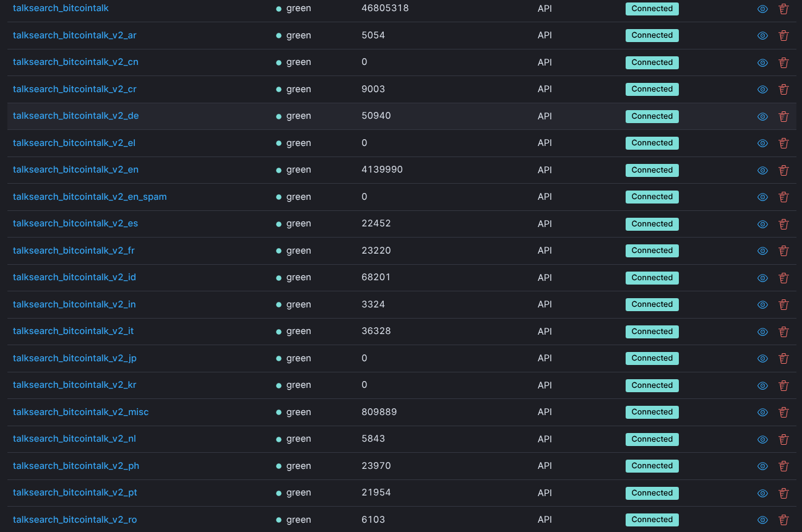Open talksearch_bitcointalk_v2_cn index link
802x532 pixels.
[x=75, y=62]
